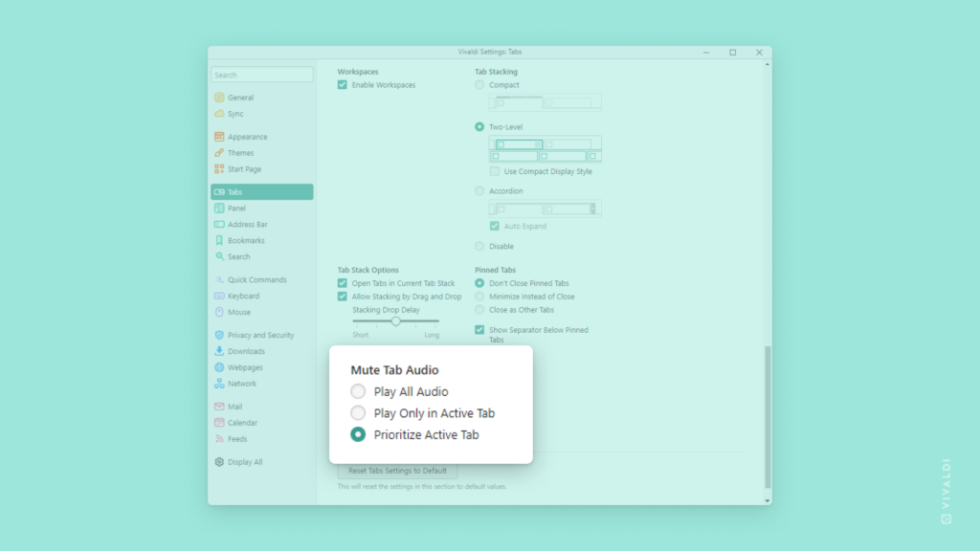This screenshot has height=551, width=980.
Task: Select Play Only in Active Tab
Action: 358,413
